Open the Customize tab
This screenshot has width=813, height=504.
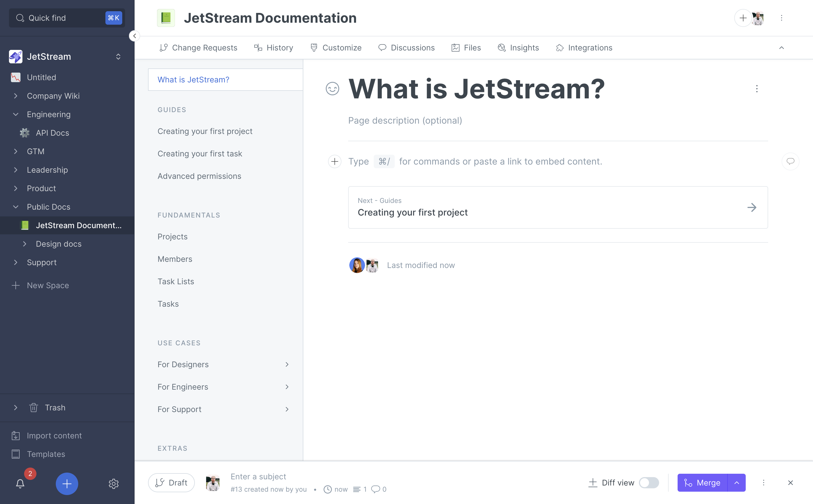tap(336, 48)
